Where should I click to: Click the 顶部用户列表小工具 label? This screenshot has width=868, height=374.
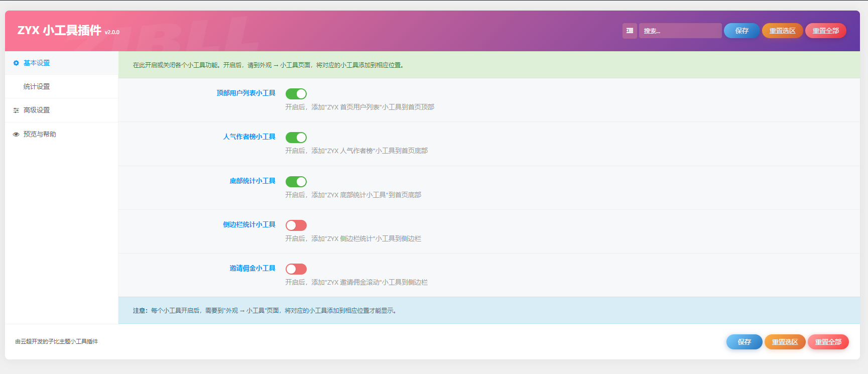(x=246, y=93)
